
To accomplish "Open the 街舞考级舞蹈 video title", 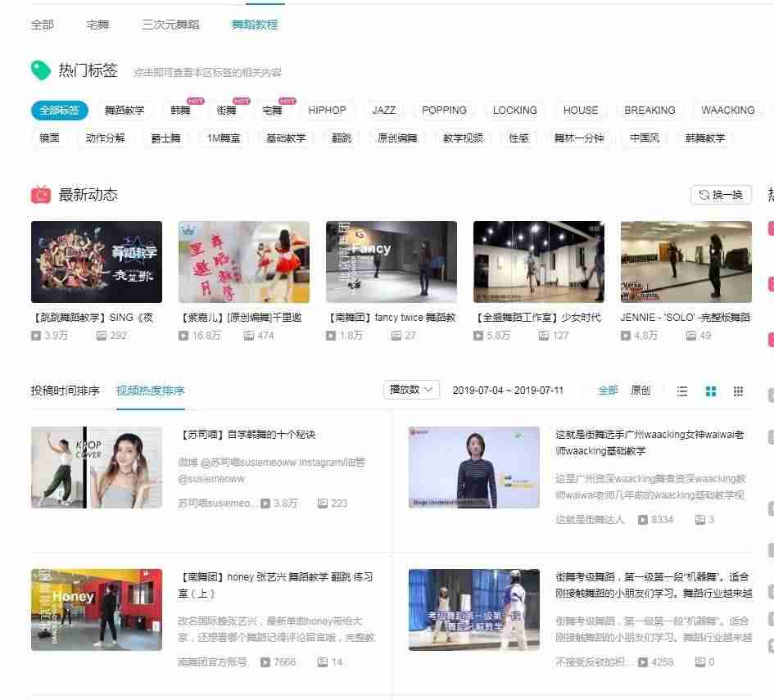I will pyautogui.click(x=654, y=585).
